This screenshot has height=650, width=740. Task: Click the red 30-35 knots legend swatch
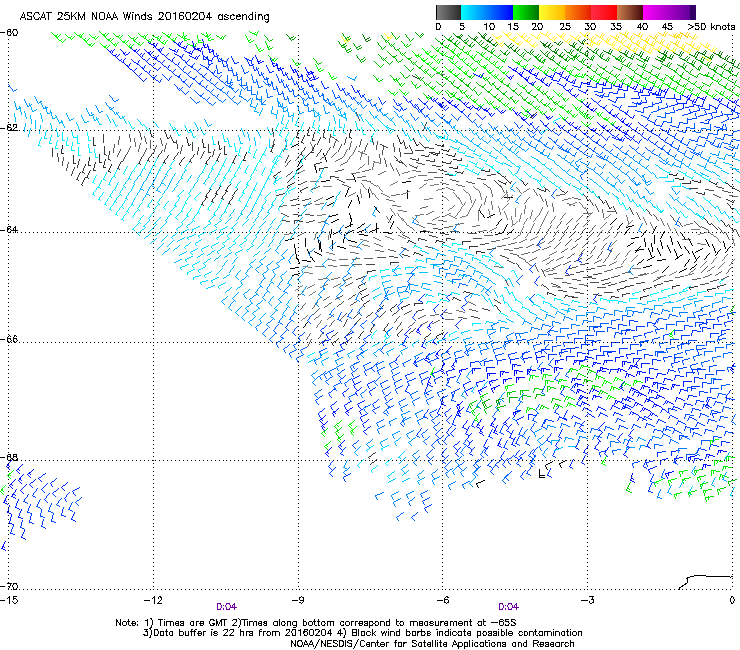pos(604,12)
